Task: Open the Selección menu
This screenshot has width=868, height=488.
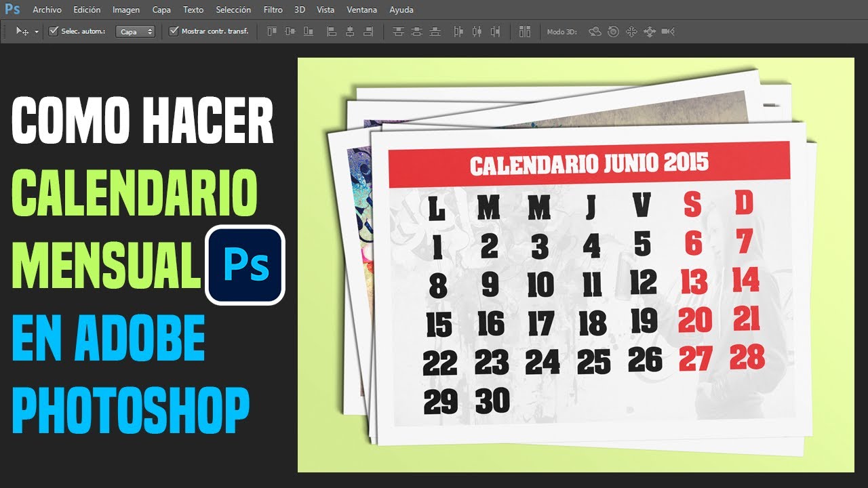Action: [233, 9]
